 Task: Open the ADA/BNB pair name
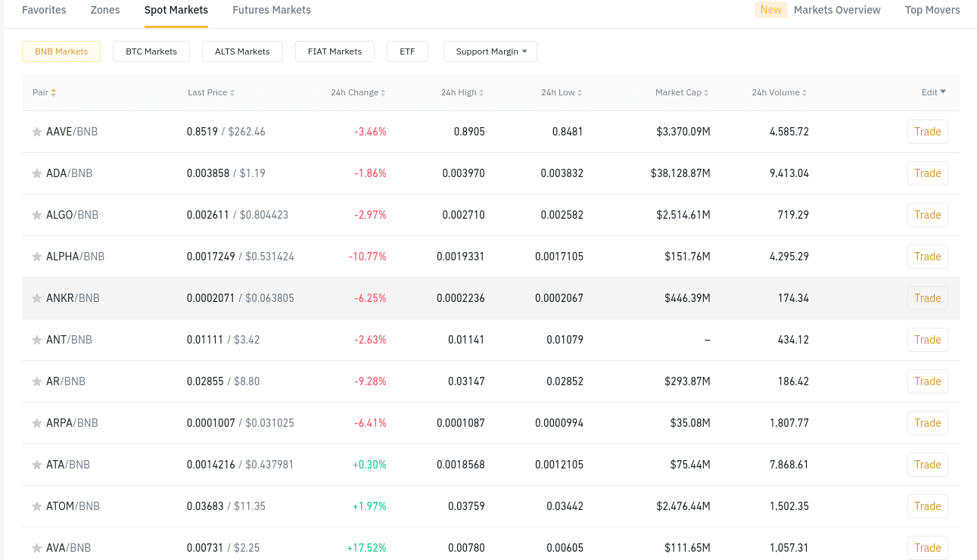coord(69,173)
